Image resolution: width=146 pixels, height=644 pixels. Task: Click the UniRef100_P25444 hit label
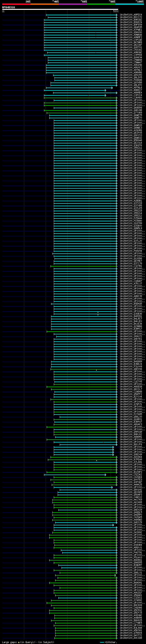point(131,218)
